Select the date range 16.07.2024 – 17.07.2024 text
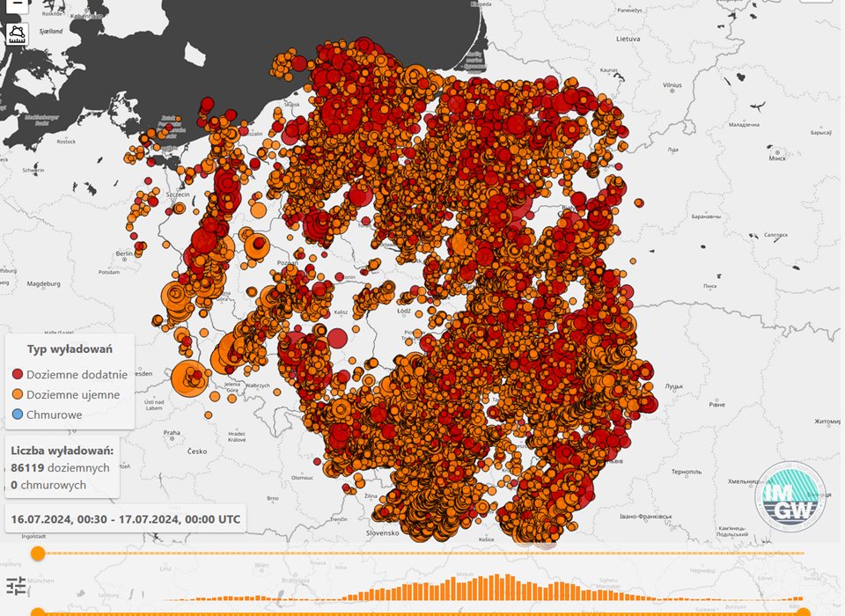This screenshot has height=616, width=845. [x=126, y=519]
